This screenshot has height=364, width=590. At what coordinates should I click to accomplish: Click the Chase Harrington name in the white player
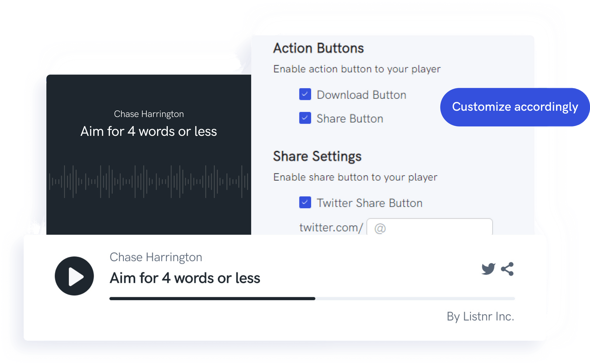point(156,257)
